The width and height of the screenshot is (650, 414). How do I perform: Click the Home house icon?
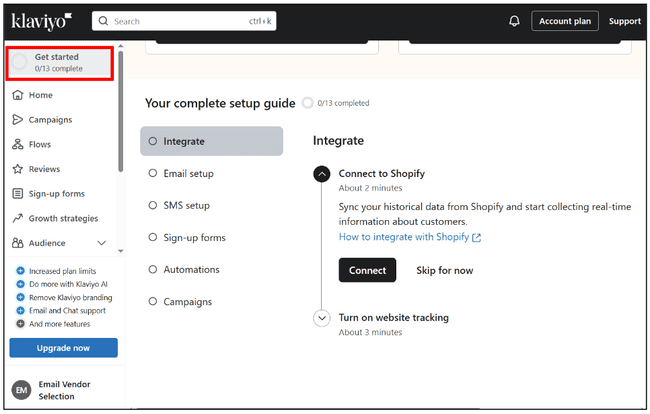coord(18,95)
